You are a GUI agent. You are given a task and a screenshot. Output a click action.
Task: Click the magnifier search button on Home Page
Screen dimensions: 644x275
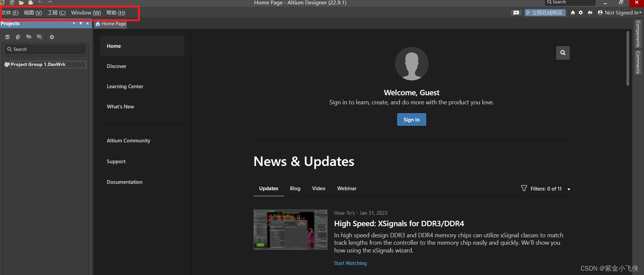(x=563, y=53)
